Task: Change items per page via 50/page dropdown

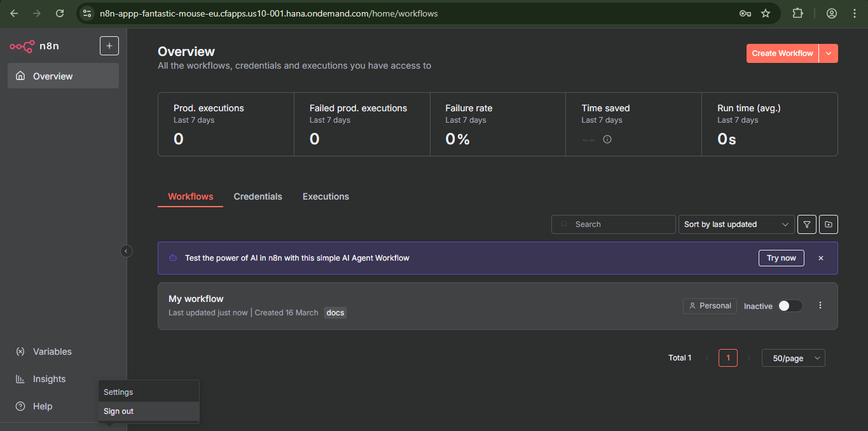Action: (793, 358)
